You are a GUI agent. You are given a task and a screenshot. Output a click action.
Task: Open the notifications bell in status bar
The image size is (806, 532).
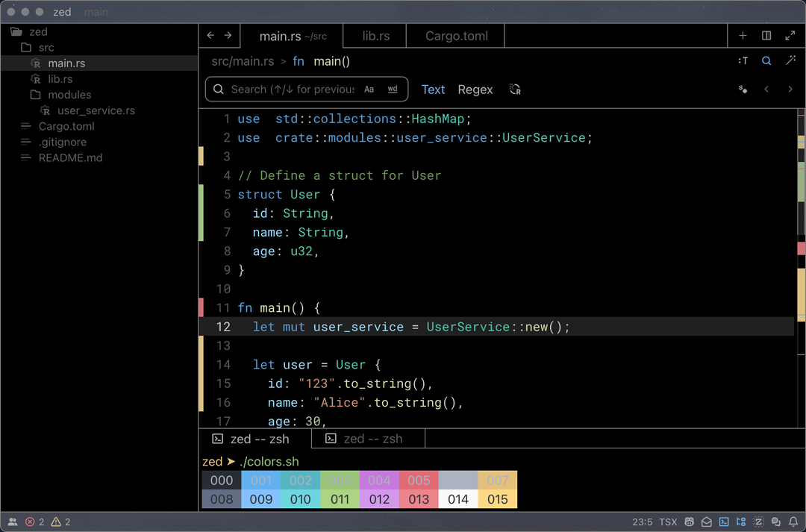point(793,522)
